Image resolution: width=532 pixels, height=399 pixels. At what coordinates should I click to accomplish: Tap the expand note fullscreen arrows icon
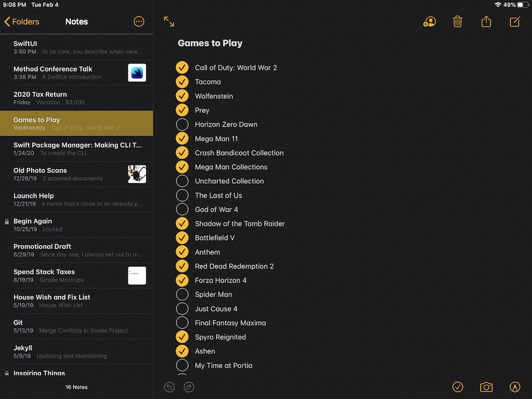tap(169, 22)
